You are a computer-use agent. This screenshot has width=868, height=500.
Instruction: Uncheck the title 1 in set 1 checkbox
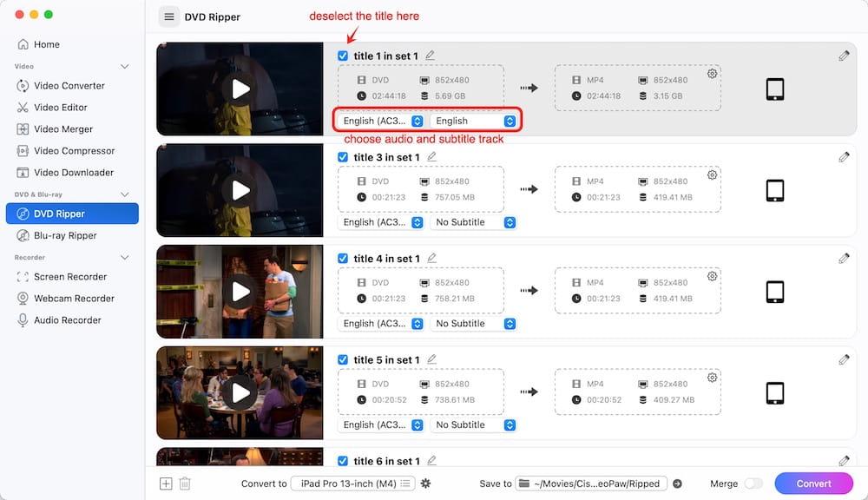343,56
